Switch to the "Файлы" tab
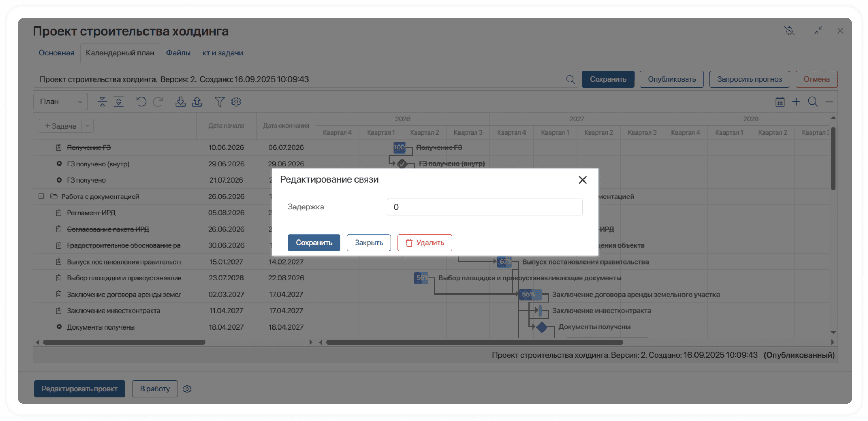The height and width of the screenshot is (421, 868). [x=178, y=53]
